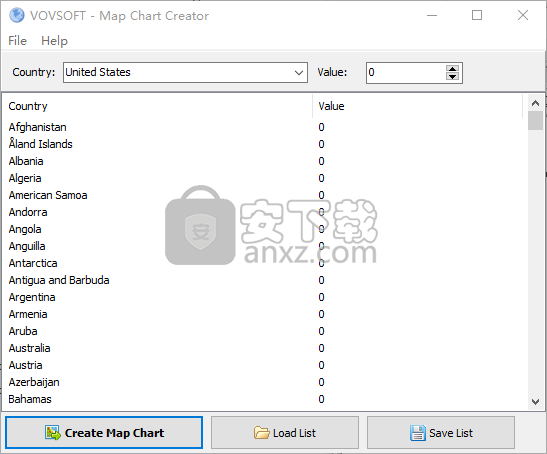Click the Save List floppy disk icon
Image resolution: width=547 pixels, height=454 pixels.
point(418,433)
